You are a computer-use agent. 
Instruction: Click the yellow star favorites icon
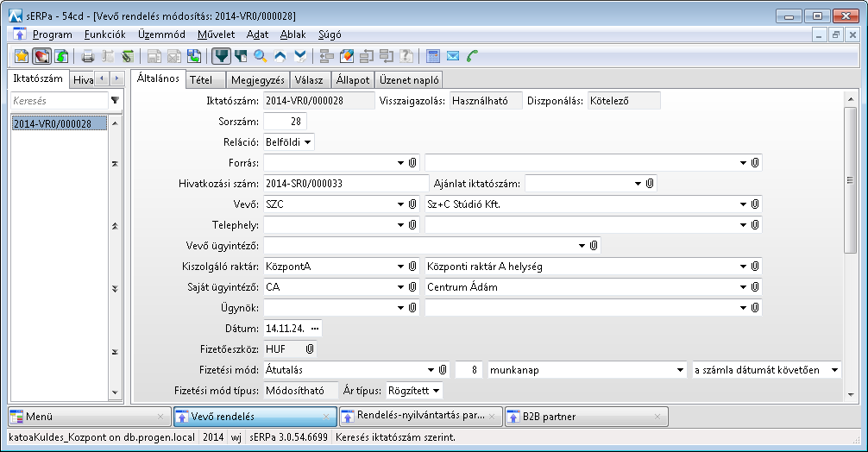pos(22,56)
